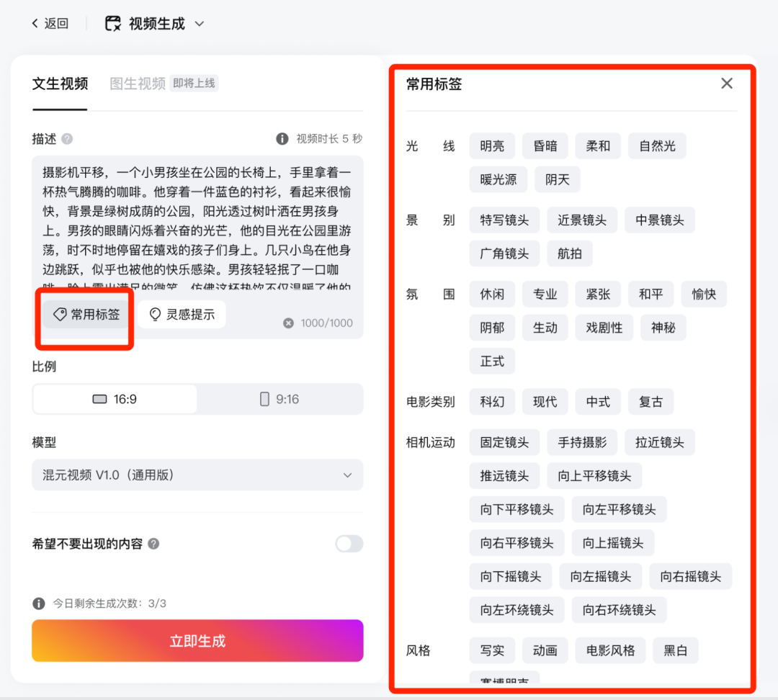Select the 科幻 film category tag
The height and width of the screenshot is (700, 778).
click(x=492, y=402)
